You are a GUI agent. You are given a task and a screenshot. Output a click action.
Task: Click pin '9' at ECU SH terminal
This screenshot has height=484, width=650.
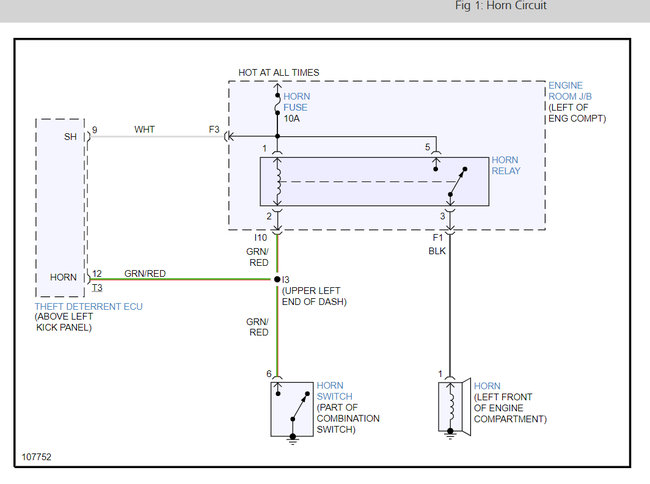tap(95, 130)
